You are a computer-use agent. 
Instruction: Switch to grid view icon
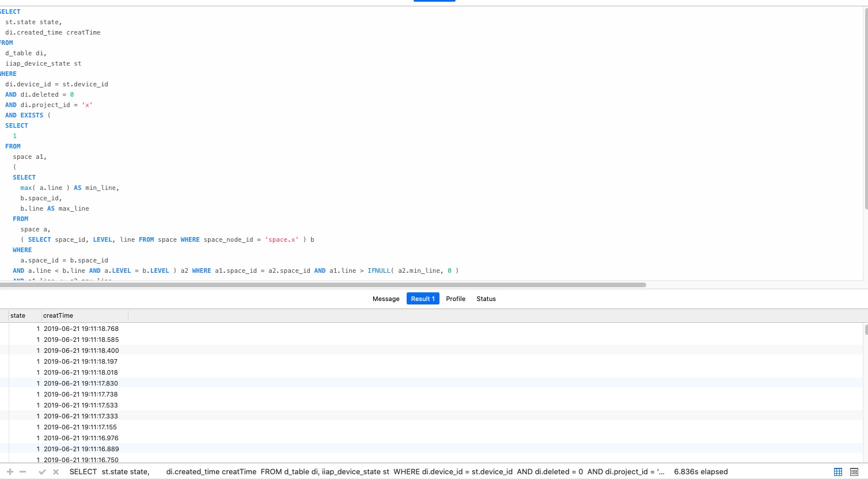[x=838, y=472]
